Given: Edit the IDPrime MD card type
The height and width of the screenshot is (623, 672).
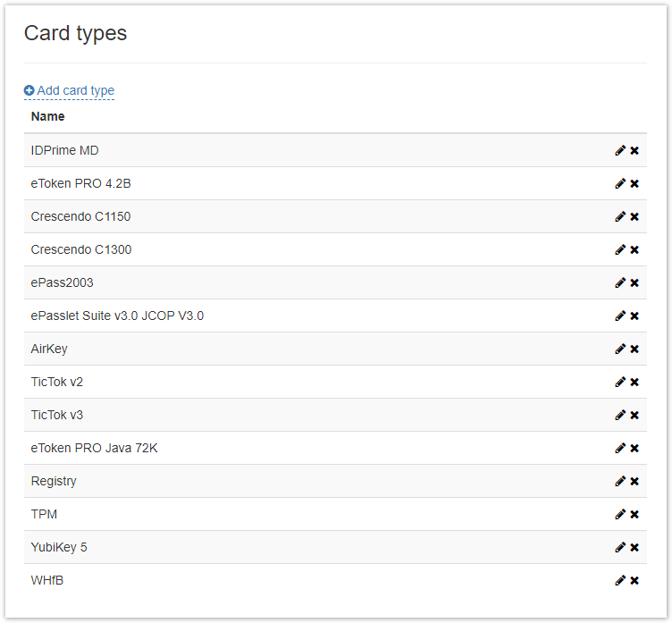Looking at the screenshot, I should (620, 150).
